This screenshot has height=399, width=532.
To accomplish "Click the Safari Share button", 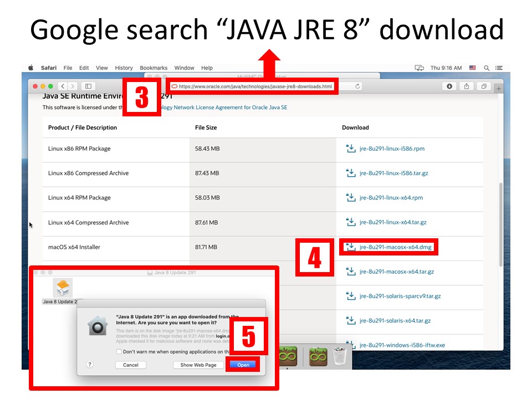I will 467,86.
